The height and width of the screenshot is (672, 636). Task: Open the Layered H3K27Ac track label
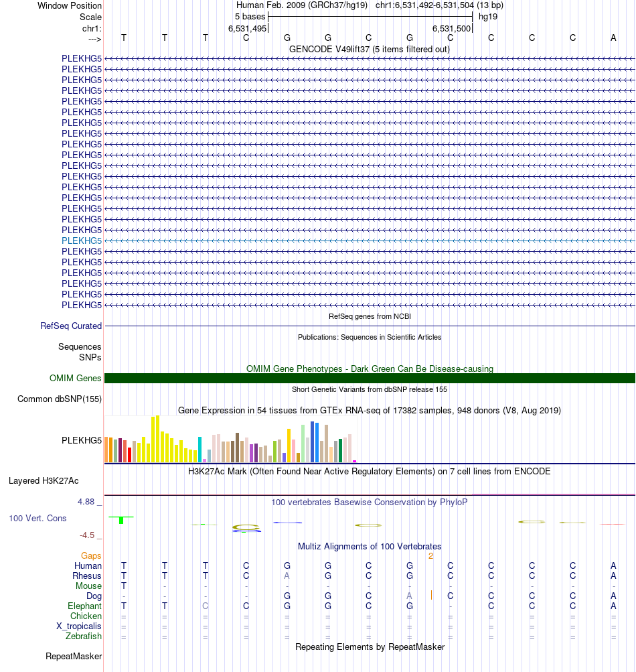[x=44, y=481]
